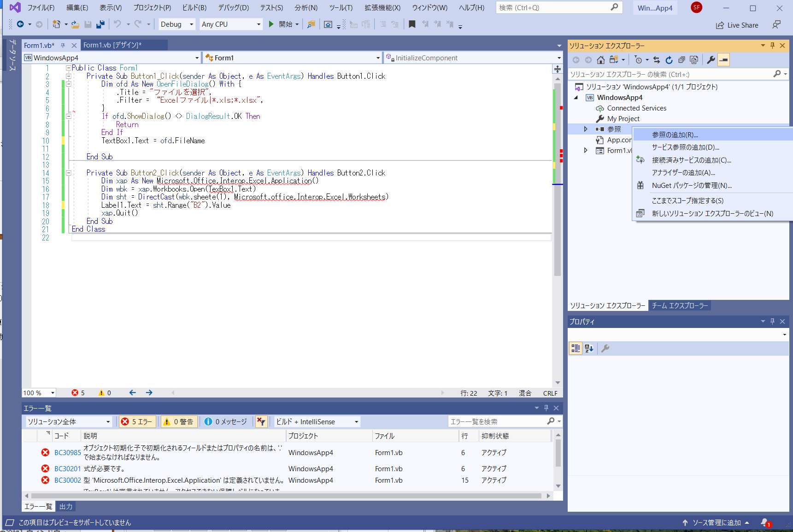Screen dimensions: 793x532
Task: Click the feedback icon next to Live Share
Action: tap(776, 25)
